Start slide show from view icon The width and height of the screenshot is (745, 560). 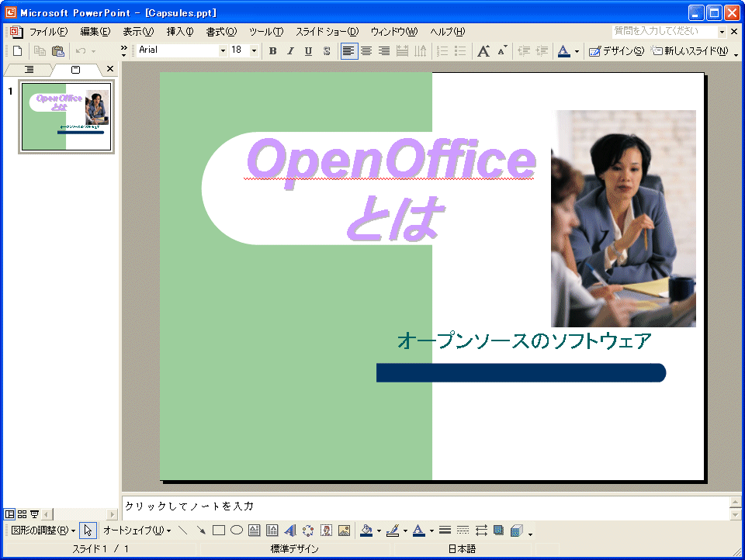pos(34,514)
